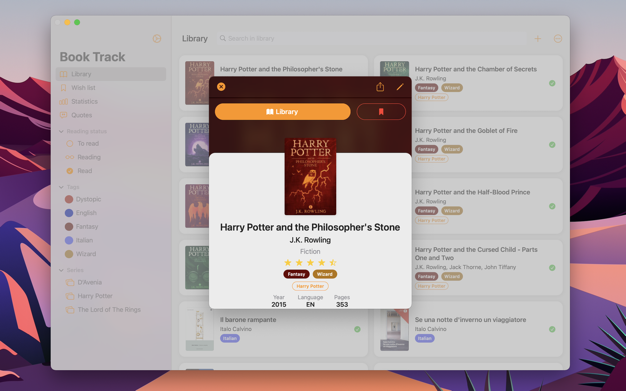Click the plus add book icon
Viewport: 626px width, 391px height.
coord(538,38)
